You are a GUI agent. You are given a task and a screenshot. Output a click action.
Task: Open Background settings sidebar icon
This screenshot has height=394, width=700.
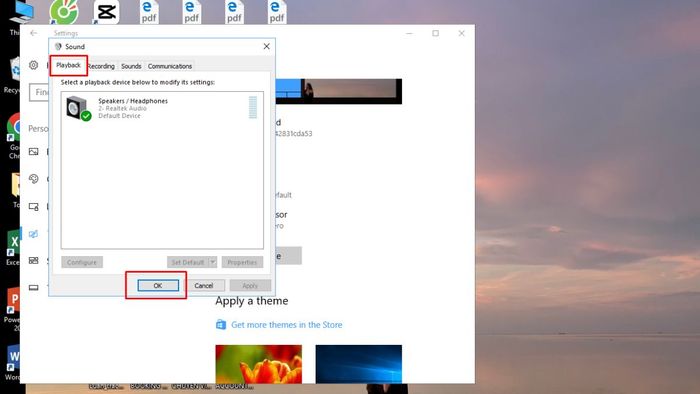33,152
